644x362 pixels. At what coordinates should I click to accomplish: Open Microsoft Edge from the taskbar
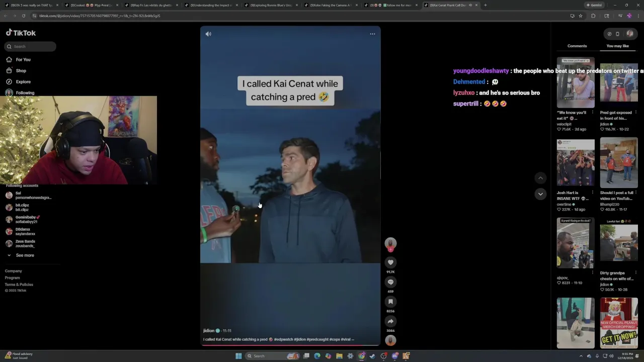coord(317,356)
